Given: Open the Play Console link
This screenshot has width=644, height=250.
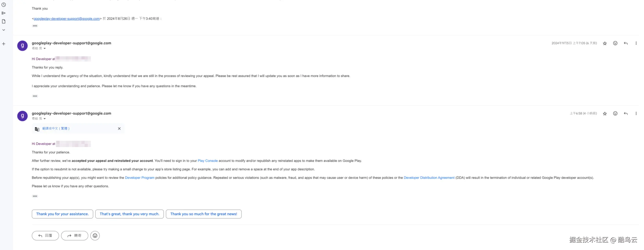Looking at the screenshot, I should [x=208, y=161].
